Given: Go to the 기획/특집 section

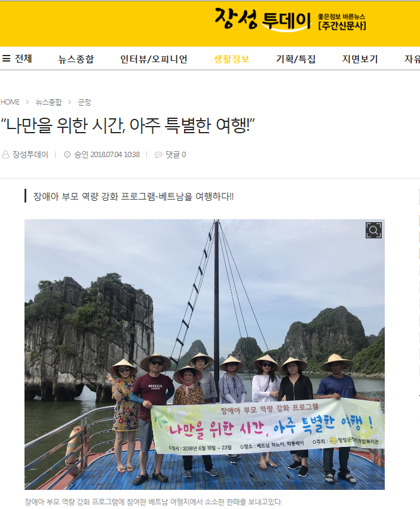Looking at the screenshot, I should 296,59.
